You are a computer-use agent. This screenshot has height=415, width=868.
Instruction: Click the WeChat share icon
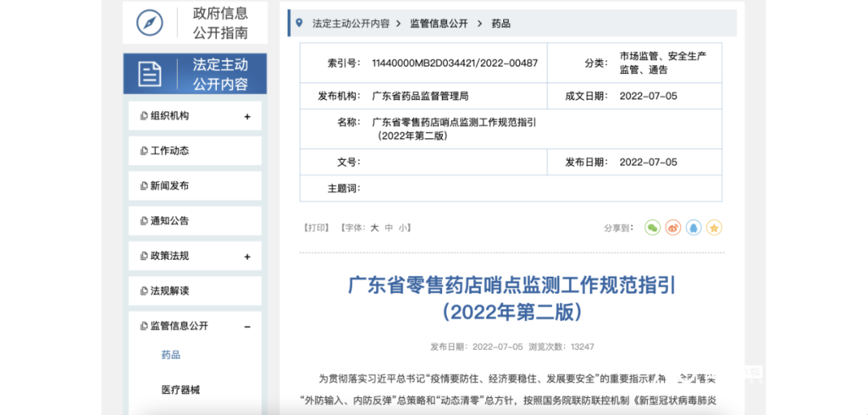point(653,228)
